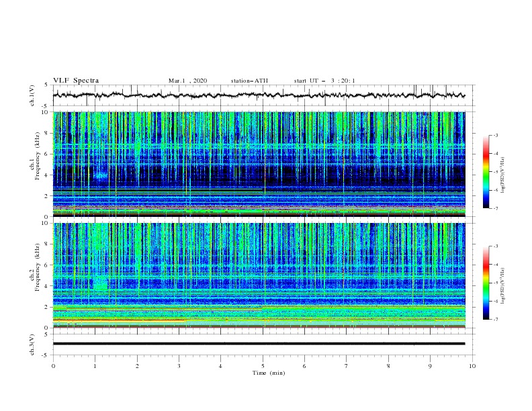This screenshot has width=532, height=411.
Task: Click the "station=ATH" label
Action: 249,81
